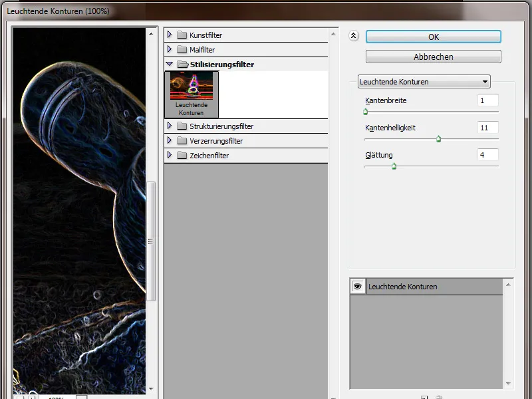Click the filter list scroll up arrow
The height and width of the screenshot is (399, 532).
(x=333, y=34)
